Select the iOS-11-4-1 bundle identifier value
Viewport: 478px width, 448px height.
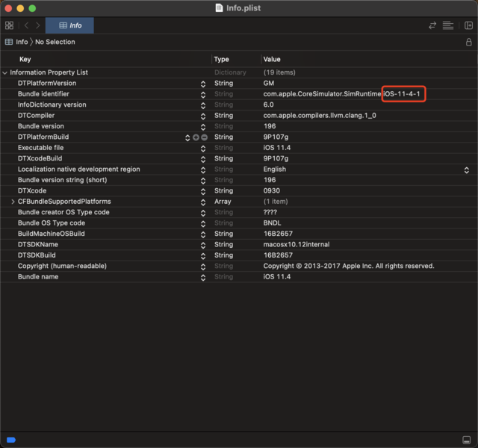click(403, 94)
